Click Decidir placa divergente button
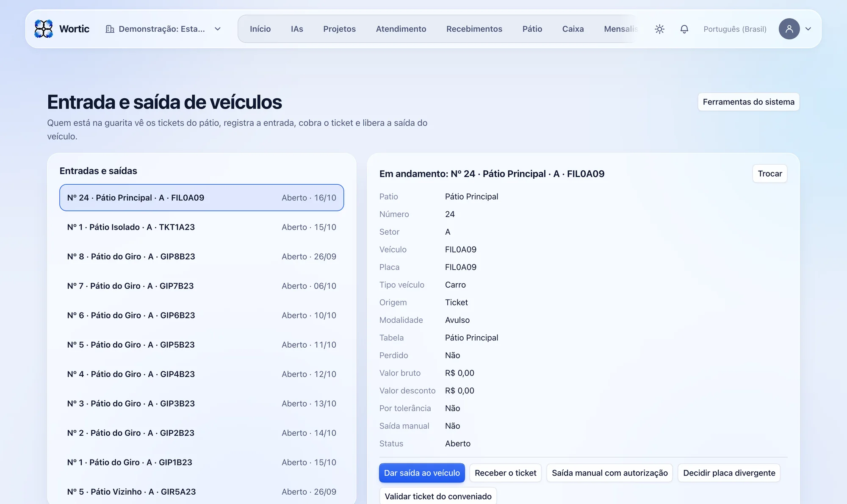 729,473
